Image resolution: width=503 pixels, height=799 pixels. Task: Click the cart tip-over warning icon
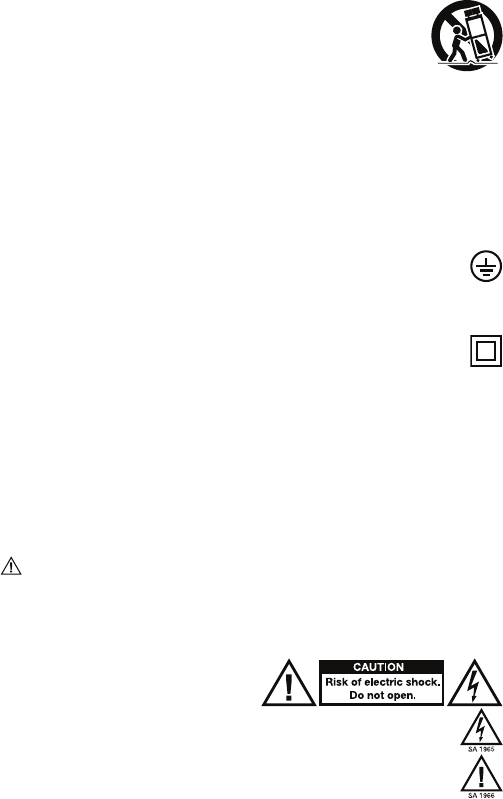tap(467, 35)
